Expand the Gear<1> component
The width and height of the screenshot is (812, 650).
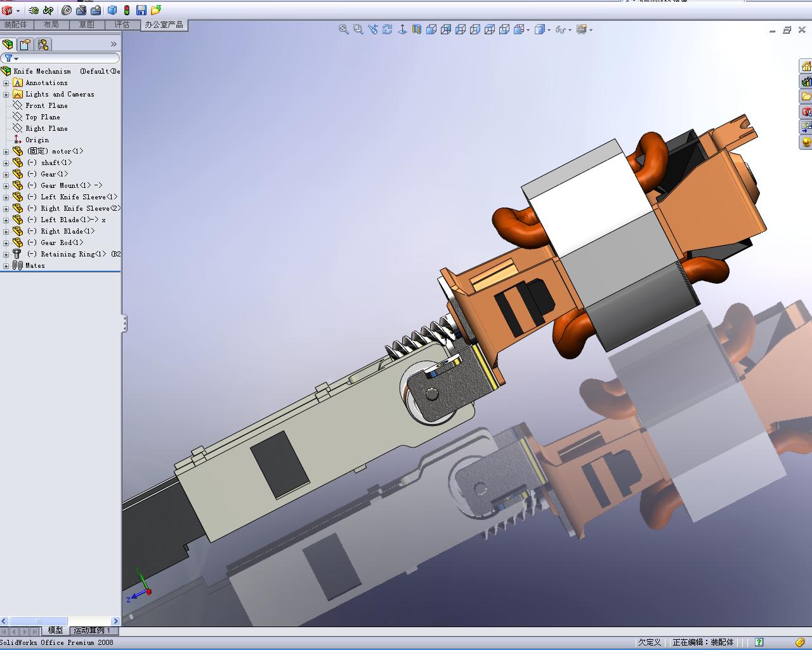pos(6,175)
